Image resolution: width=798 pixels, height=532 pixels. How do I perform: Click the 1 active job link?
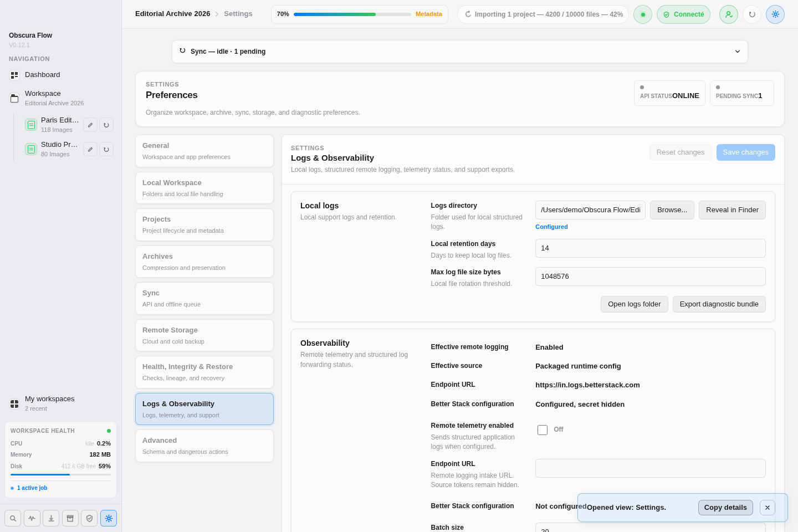[x=32, y=488]
